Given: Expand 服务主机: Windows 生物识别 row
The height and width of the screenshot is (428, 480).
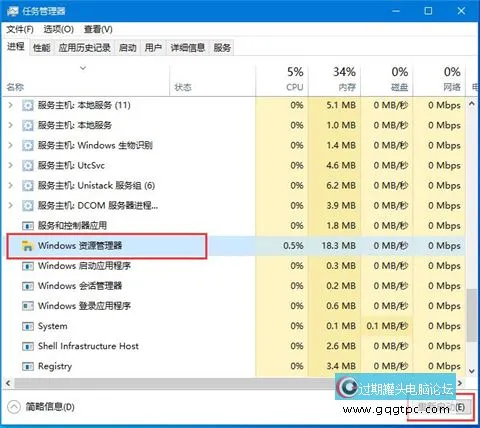Looking at the screenshot, I should (10, 145).
